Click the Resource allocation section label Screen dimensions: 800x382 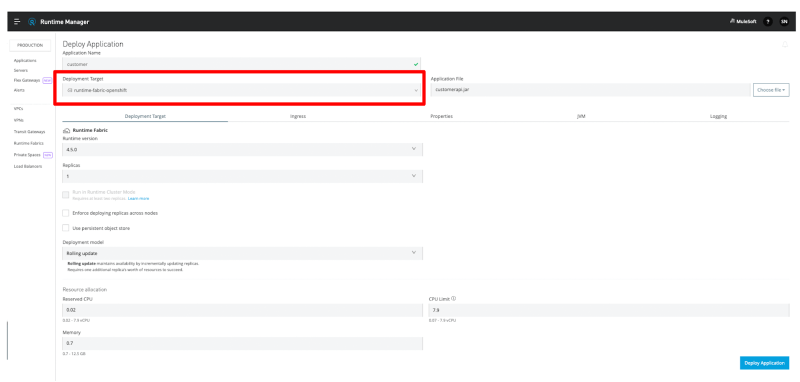[85, 289]
